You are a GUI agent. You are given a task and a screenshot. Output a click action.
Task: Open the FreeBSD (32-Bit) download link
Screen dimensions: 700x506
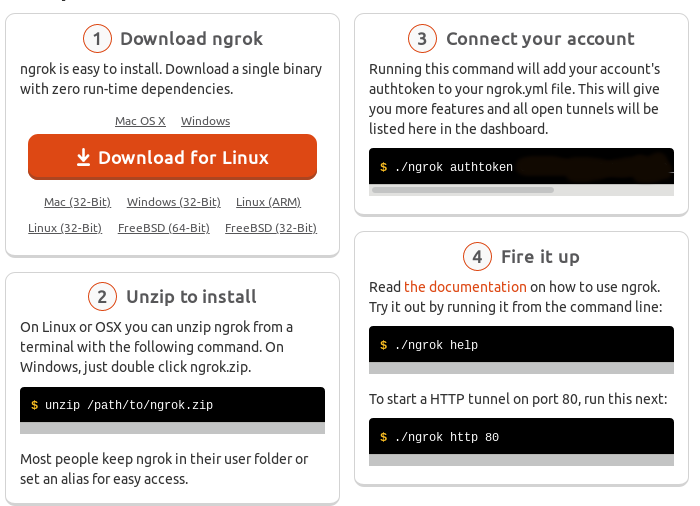[271, 228]
